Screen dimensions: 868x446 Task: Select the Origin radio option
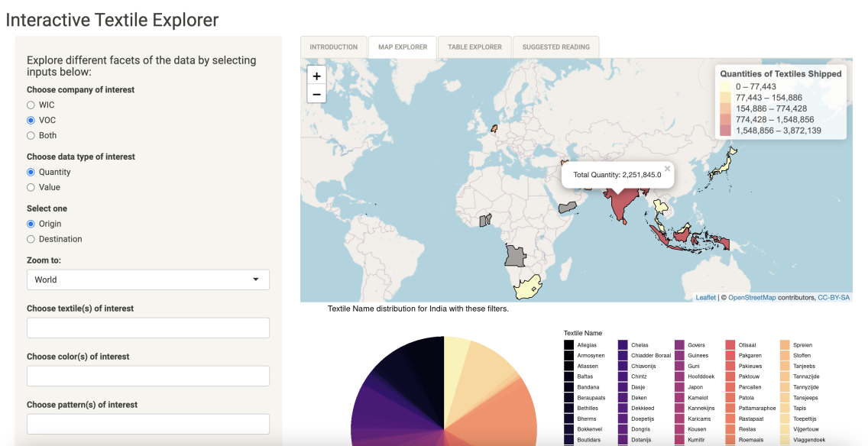31,224
